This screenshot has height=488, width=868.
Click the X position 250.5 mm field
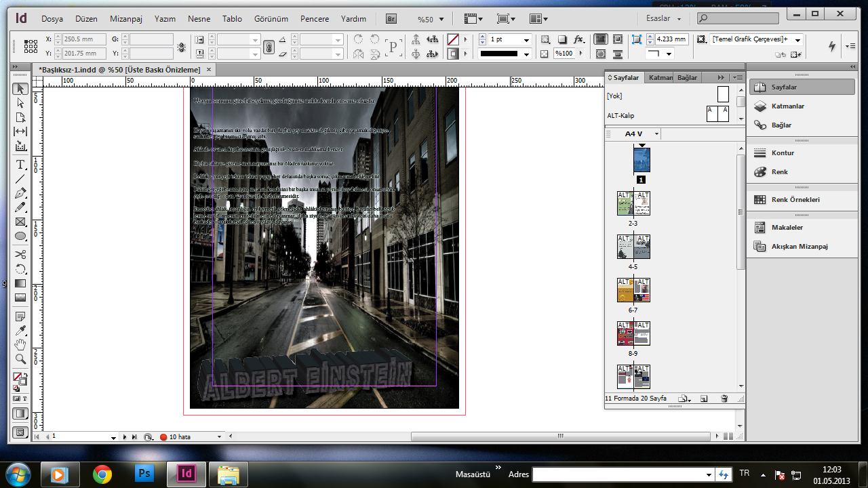click(x=83, y=39)
